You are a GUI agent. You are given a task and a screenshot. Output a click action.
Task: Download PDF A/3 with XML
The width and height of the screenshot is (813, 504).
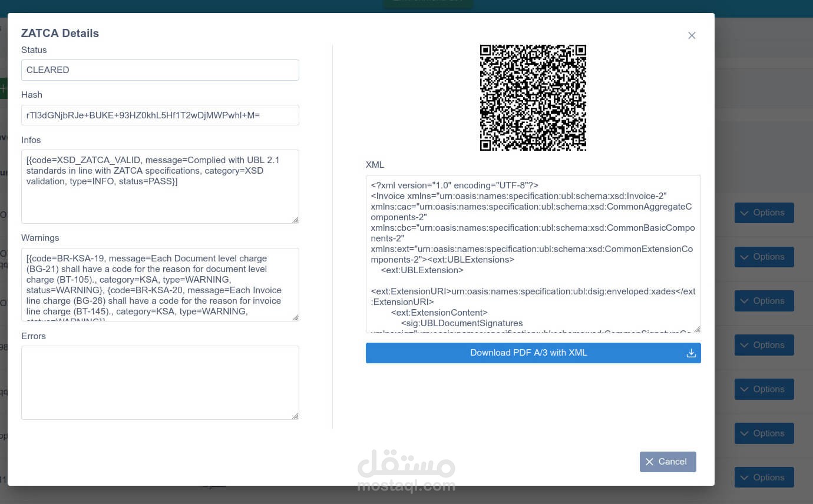533,353
